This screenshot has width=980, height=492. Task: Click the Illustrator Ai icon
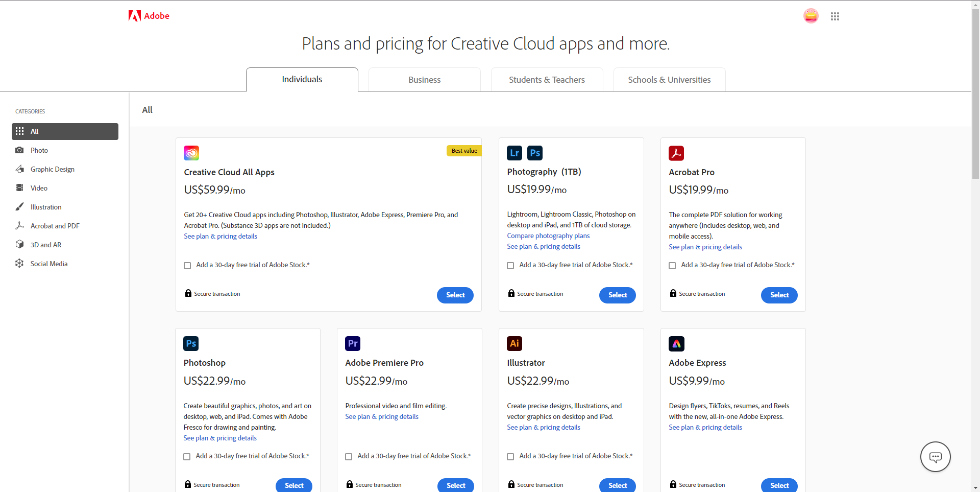click(x=514, y=343)
